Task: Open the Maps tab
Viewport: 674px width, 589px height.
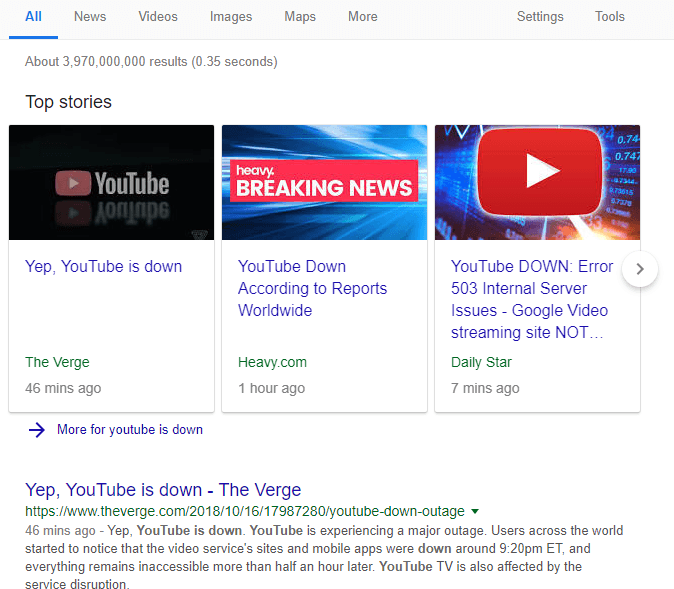Action: 300,17
